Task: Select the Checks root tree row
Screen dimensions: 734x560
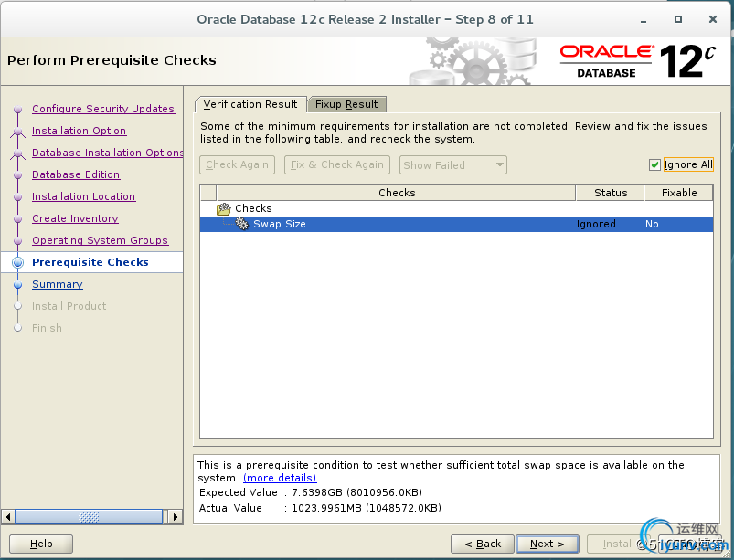Action: coord(456,208)
